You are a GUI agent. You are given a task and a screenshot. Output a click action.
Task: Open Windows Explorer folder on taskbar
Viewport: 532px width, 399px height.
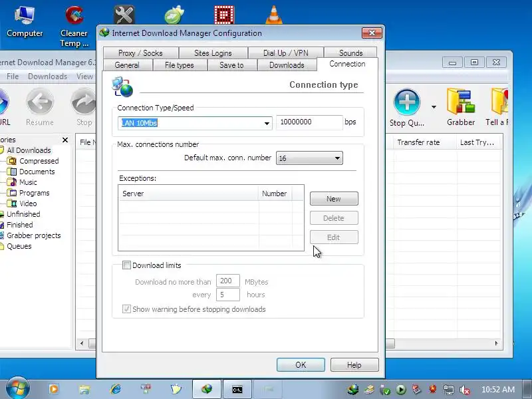point(84,389)
